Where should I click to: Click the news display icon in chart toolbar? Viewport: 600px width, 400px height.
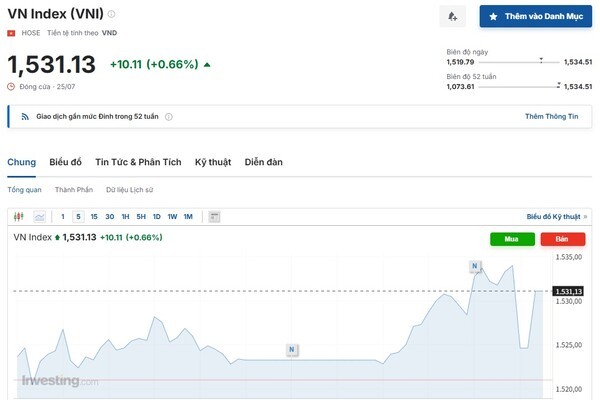click(214, 217)
